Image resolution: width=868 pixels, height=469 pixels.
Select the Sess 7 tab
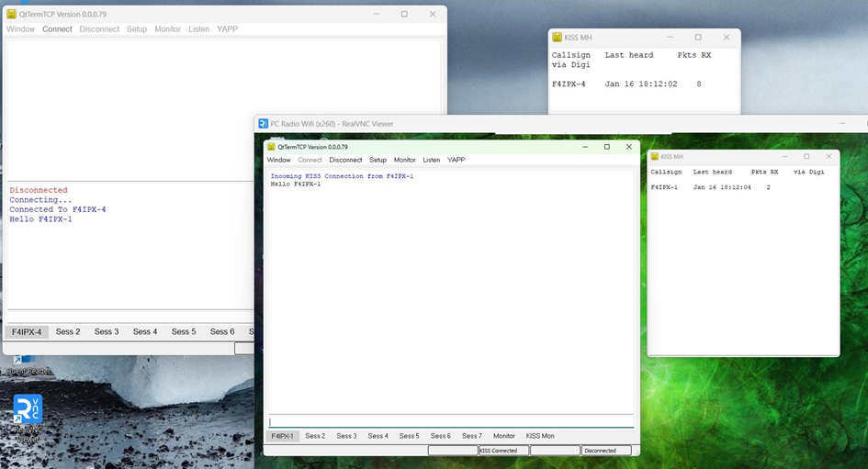click(x=471, y=436)
